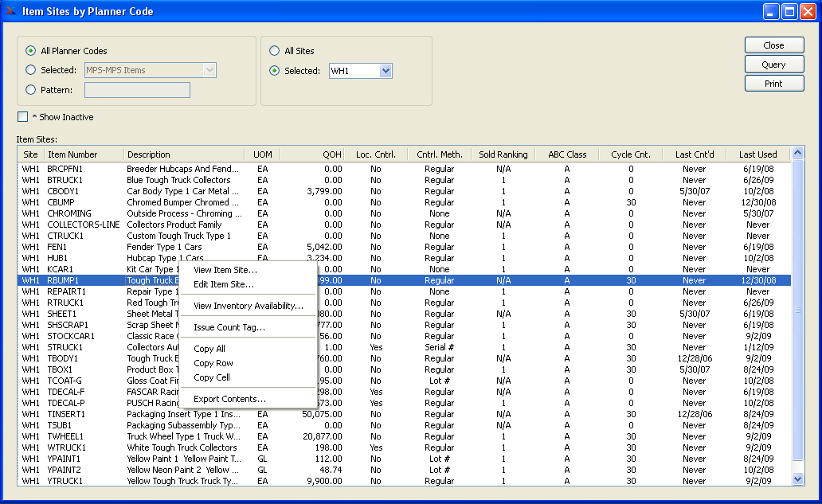Click Export Contents in the context menu
Image resolution: width=822 pixels, height=504 pixels.
(x=229, y=399)
